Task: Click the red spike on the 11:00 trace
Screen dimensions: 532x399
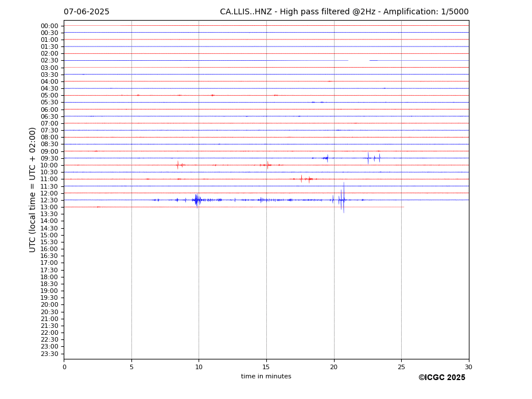Action: pos(301,179)
